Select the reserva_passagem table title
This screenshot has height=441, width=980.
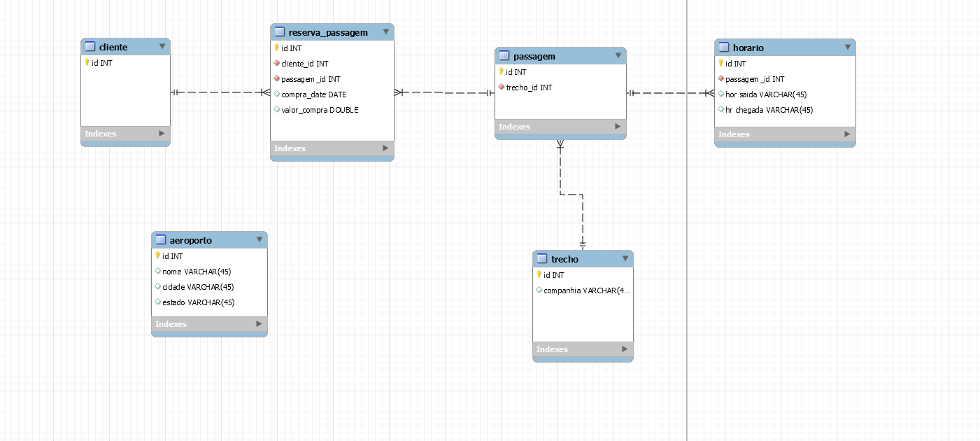click(x=328, y=32)
